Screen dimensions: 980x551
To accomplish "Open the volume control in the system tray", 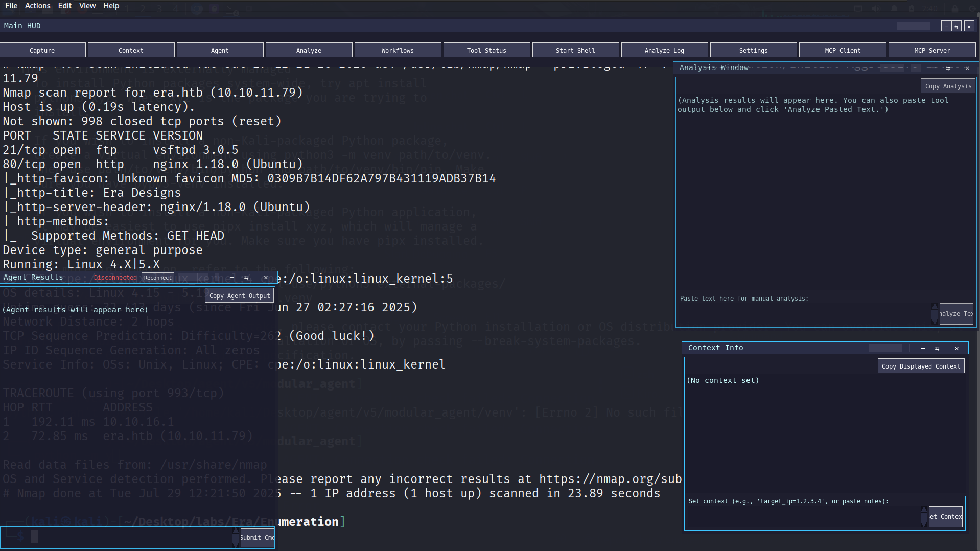I will [x=876, y=9].
